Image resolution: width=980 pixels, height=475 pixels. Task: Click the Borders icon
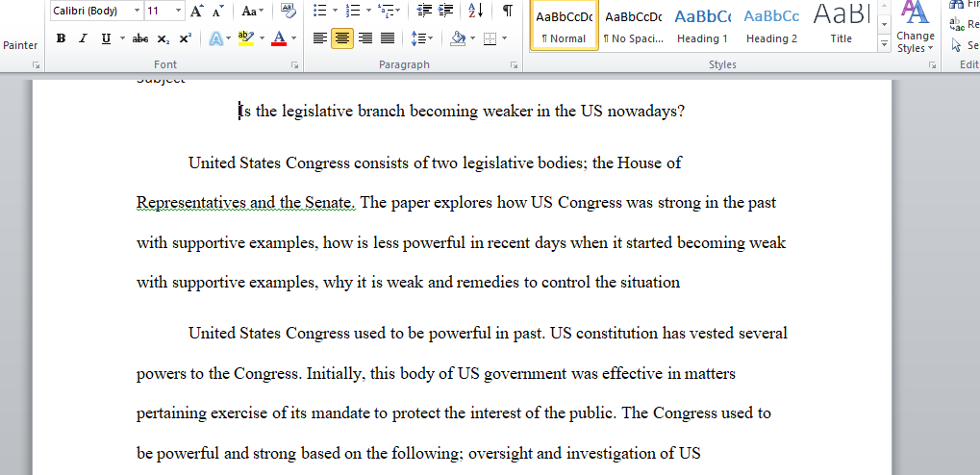(x=490, y=38)
